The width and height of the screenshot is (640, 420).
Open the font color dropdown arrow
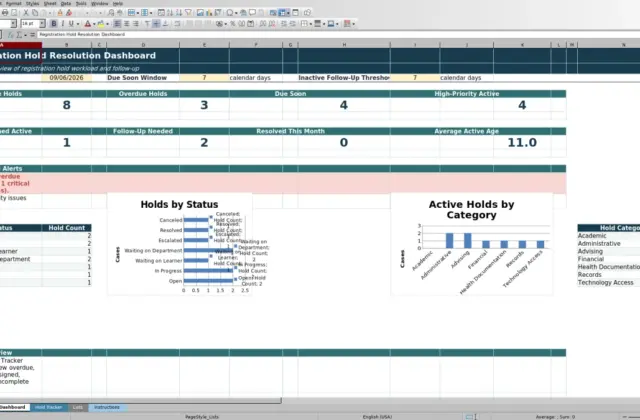pos(94,24)
